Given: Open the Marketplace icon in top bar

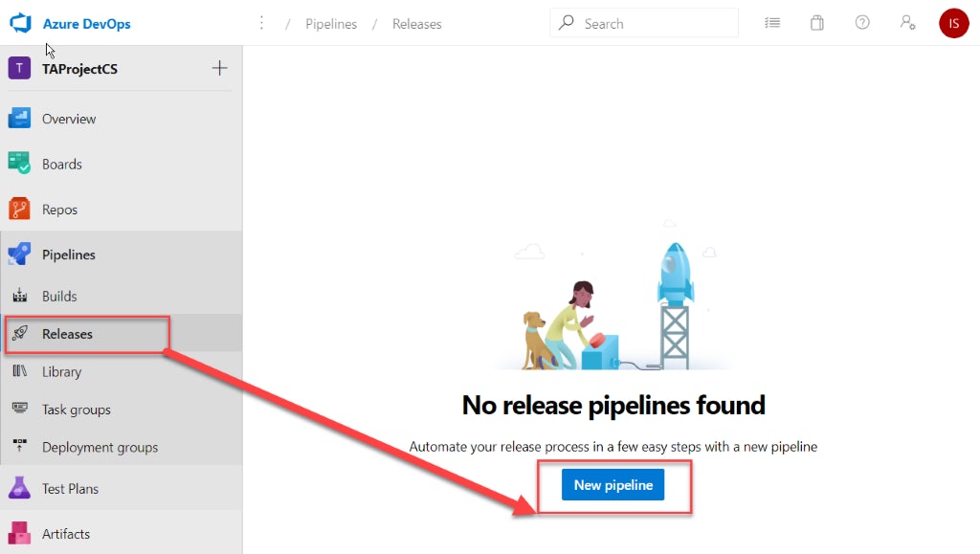Looking at the screenshot, I should (817, 22).
